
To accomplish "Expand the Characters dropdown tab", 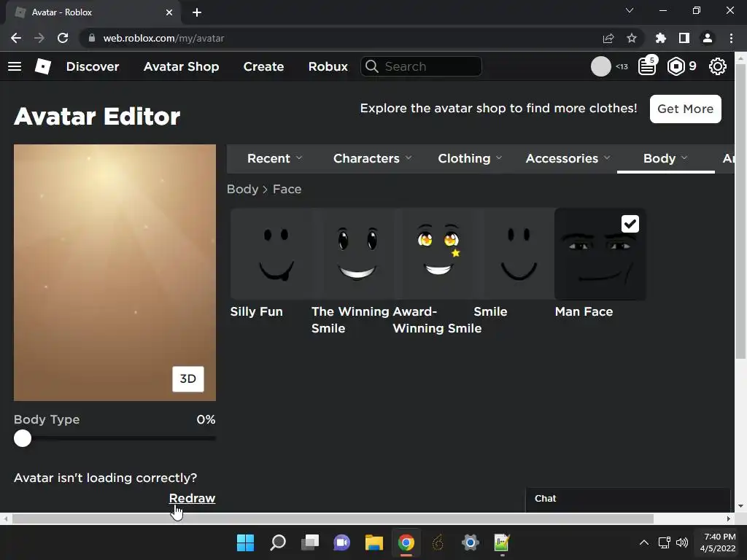I will click(373, 158).
